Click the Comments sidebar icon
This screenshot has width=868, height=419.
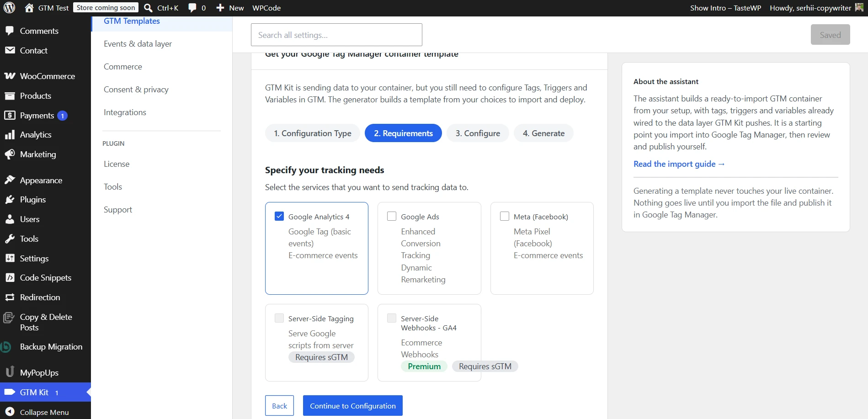click(x=10, y=31)
